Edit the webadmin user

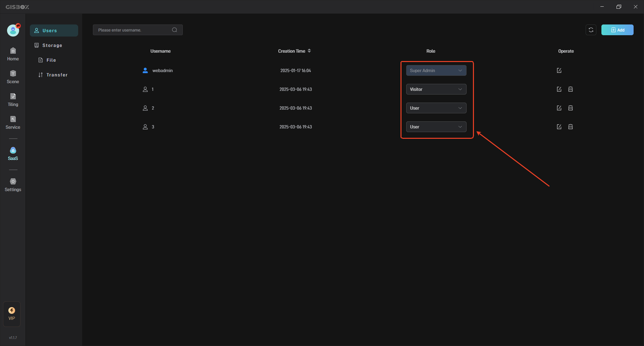tap(559, 70)
